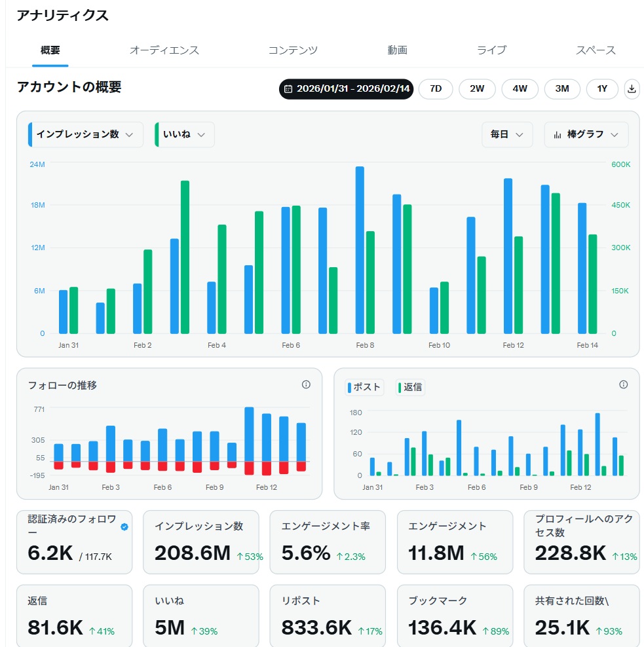Open the 2026/01/31 - 2026/02/14 date range picker
Viewport: 644px width, 647px height.
pyautogui.click(x=345, y=89)
